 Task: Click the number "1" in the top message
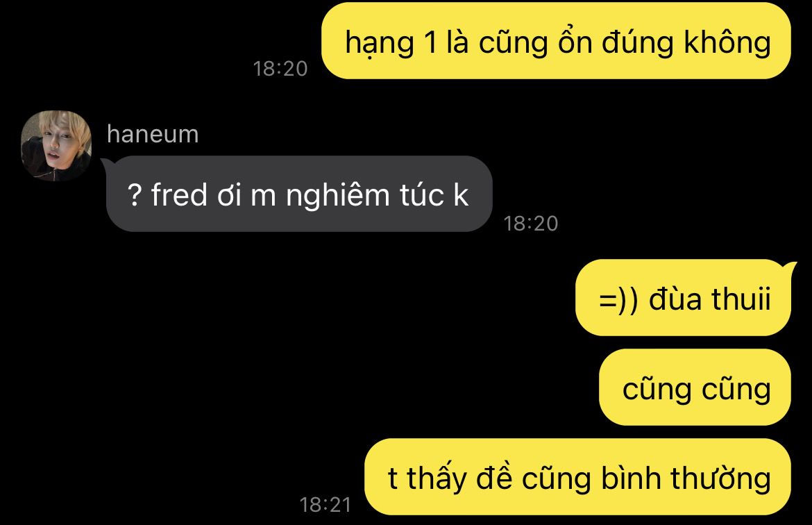tap(430, 42)
